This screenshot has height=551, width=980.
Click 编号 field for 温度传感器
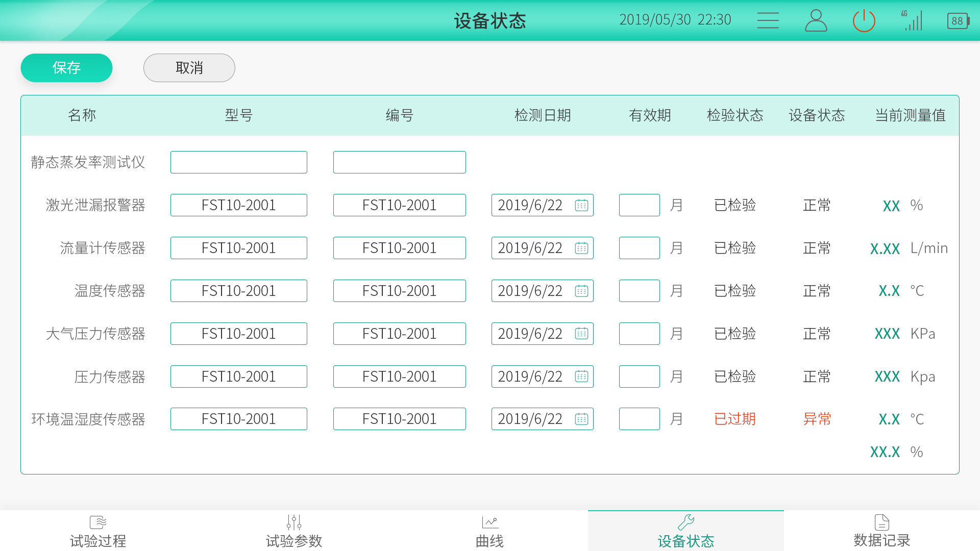tap(399, 291)
